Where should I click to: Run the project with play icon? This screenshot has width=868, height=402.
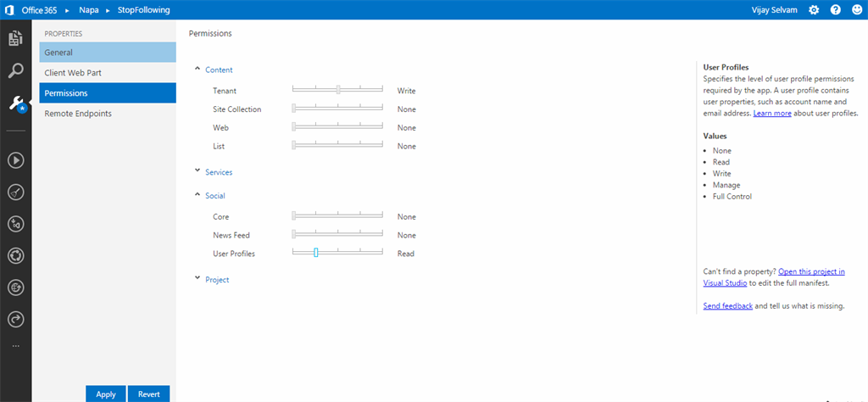tap(15, 160)
